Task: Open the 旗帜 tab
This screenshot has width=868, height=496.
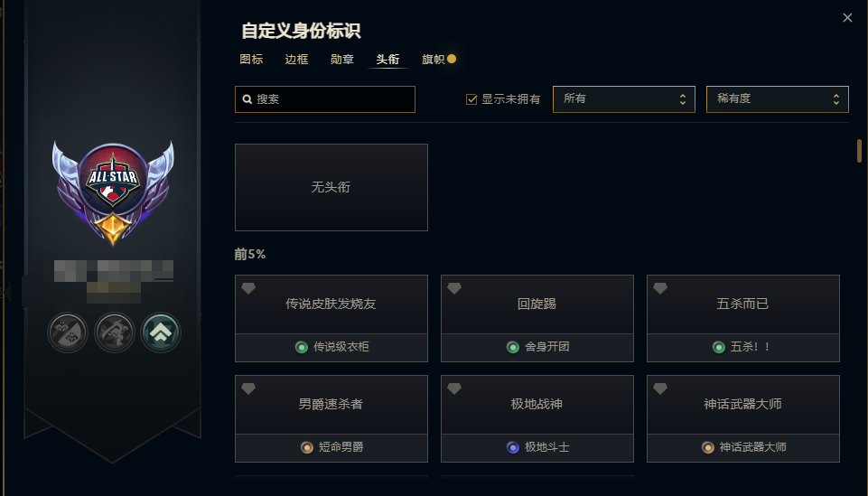Action: coord(433,60)
